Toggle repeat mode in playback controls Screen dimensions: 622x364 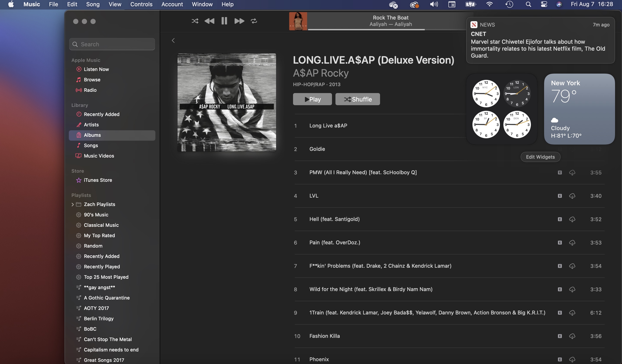pyautogui.click(x=254, y=21)
